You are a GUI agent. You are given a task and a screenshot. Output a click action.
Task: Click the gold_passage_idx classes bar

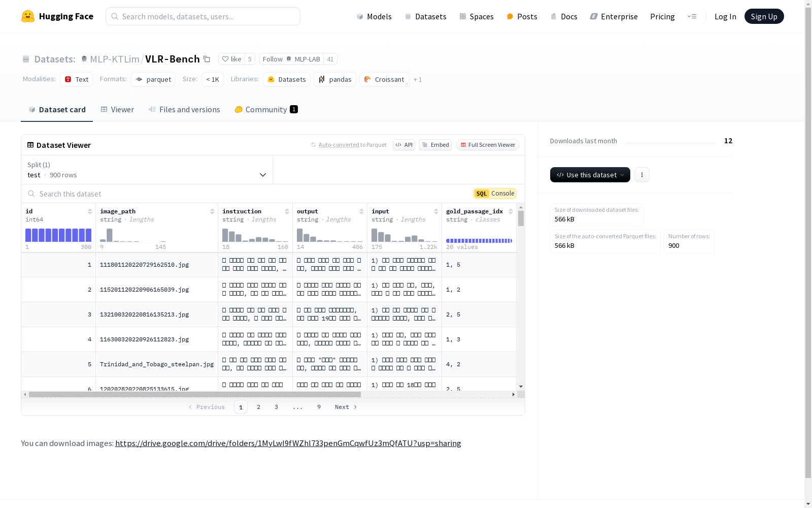tap(479, 241)
